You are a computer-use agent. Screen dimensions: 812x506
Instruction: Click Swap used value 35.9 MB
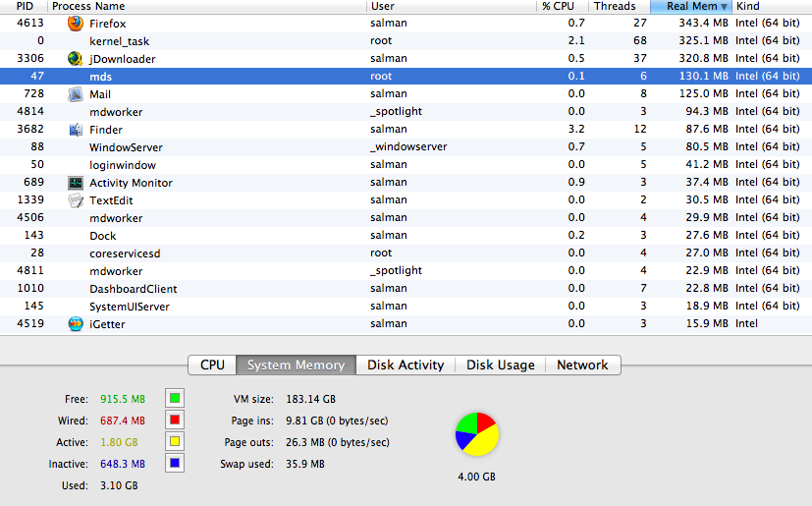tap(305, 464)
